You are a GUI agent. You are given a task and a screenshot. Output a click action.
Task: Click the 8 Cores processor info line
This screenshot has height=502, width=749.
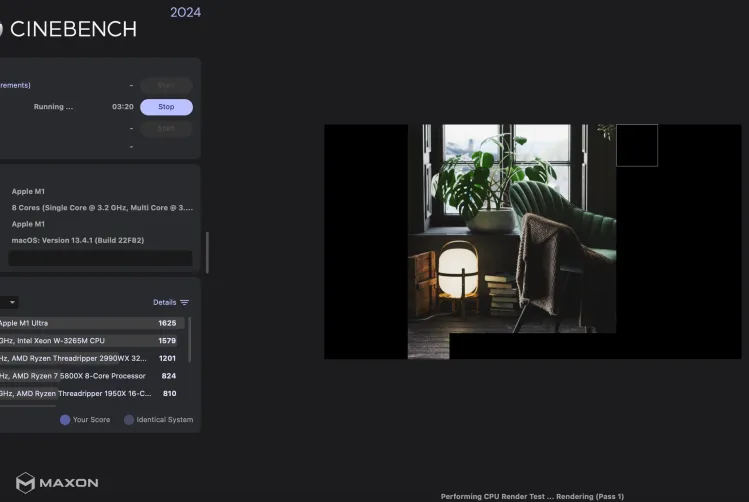(x=102, y=208)
